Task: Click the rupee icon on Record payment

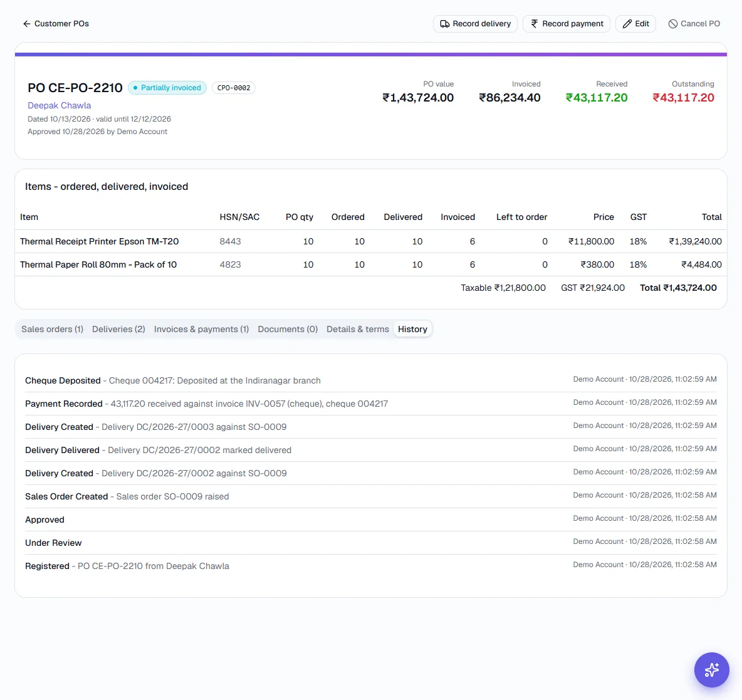Action: [x=535, y=24]
